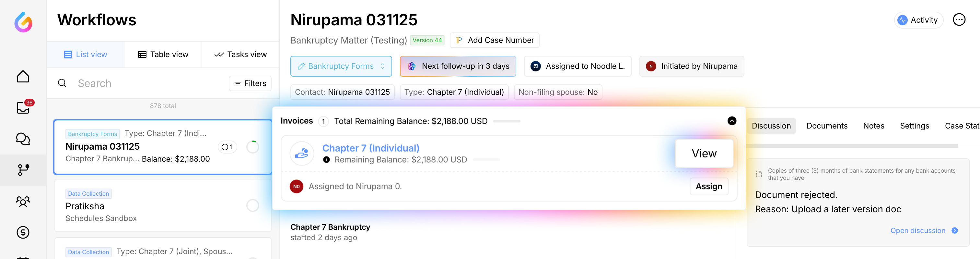The width and height of the screenshot is (980, 259).
Task: Open the contacts group sidebar icon
Action: pyautogui.click(x=23, y=201)
